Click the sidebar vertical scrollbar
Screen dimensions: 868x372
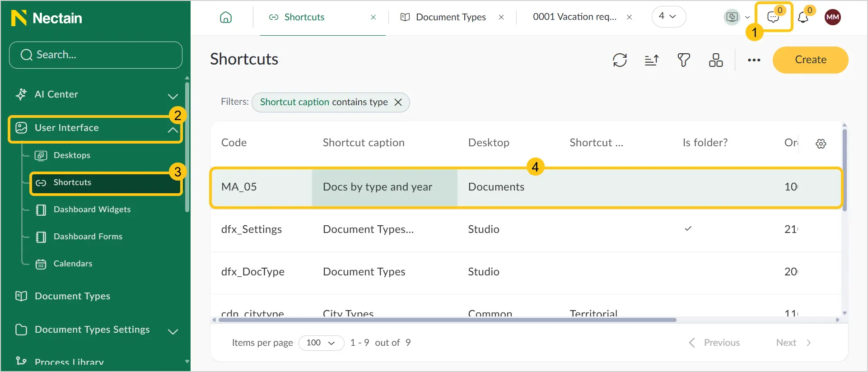tap(187, 147)
